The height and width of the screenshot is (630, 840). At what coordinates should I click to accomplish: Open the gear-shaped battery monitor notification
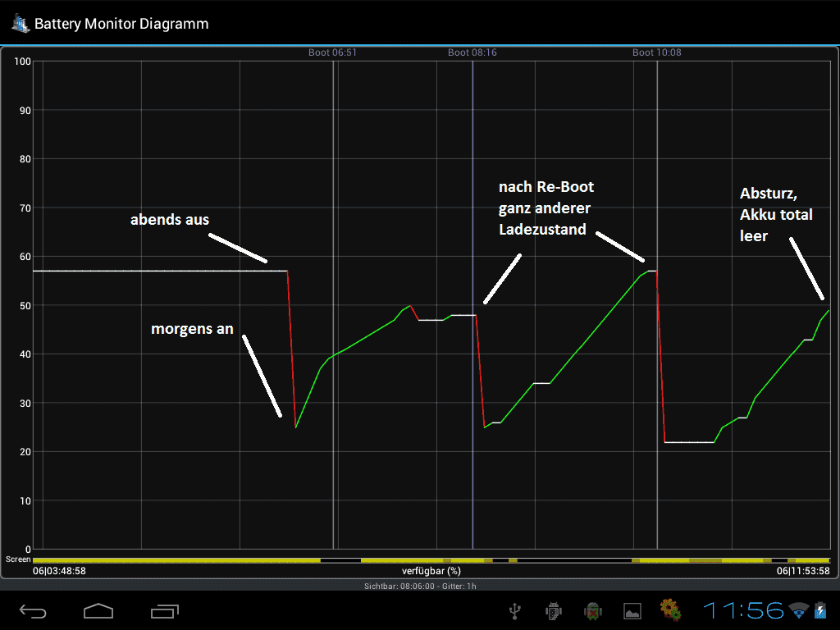(670, 610)
